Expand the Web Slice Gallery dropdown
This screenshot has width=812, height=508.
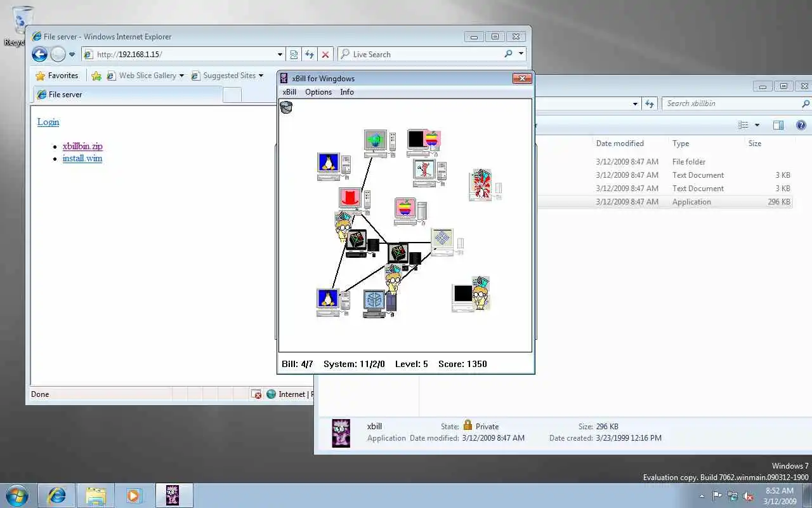pyautogui.click(x=181, y=76)
